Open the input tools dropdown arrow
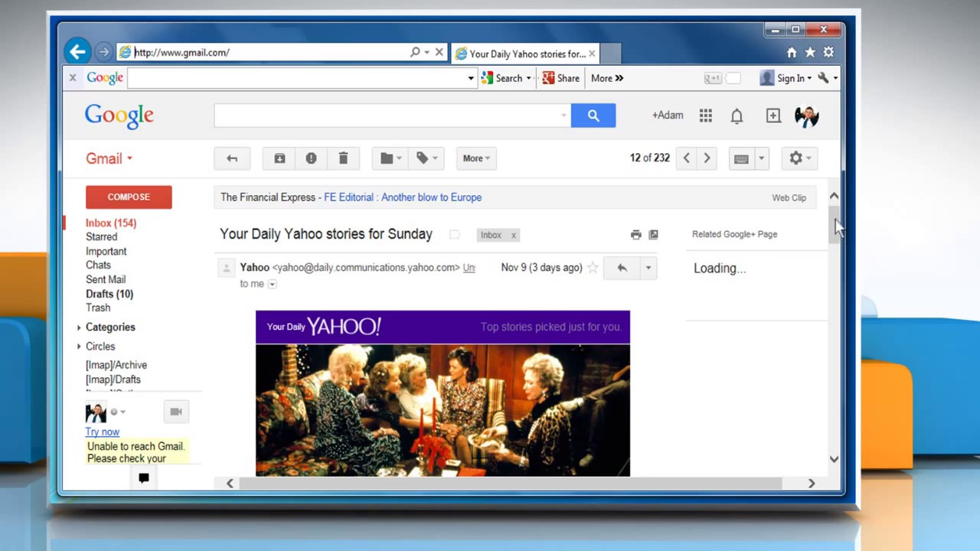 761,158
